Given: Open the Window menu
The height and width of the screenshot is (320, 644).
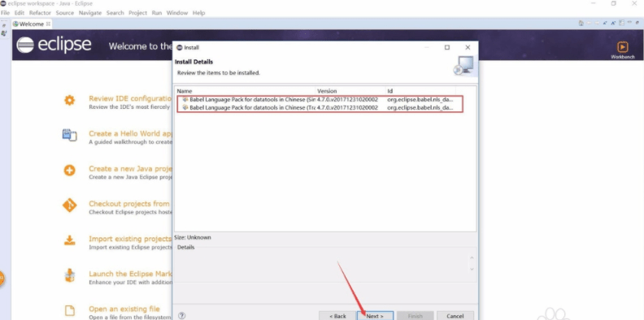Looking at the screenshot, I should [177, 13].
